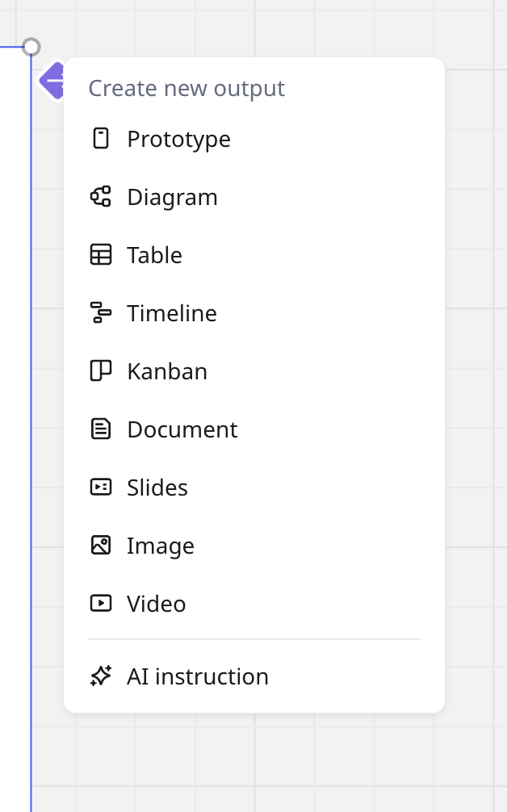Create a new Document output
Viewport: 507px width, 812px height.
click(x=182, y=429)
